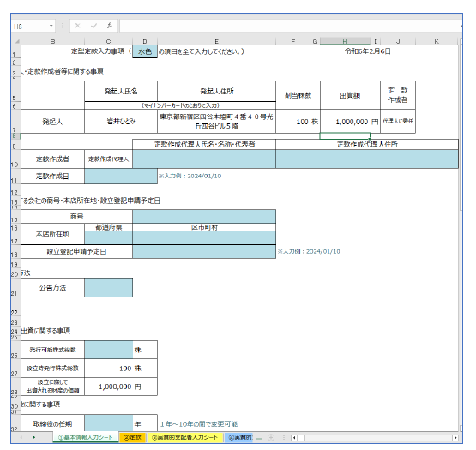Select the 代理人に委任 cell
The width and height of the screenshot is (476, 450).
pyautogui.click(x=398, y=122)
